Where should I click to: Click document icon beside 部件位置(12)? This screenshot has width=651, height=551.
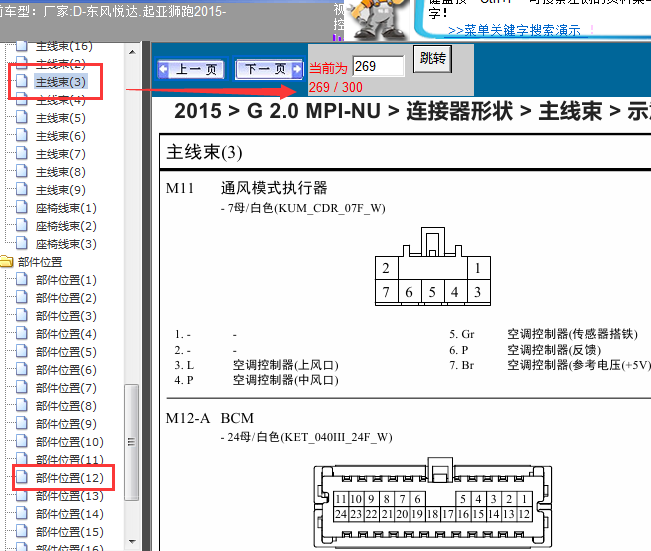(22, 477)
